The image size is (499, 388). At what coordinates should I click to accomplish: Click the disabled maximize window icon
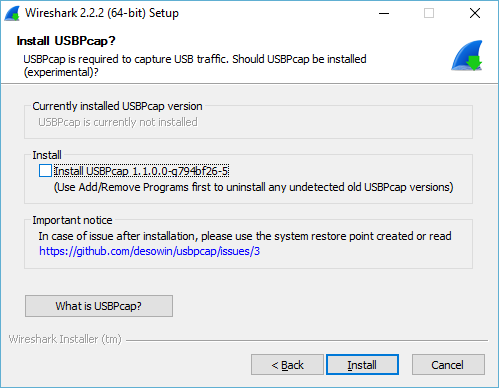(x=429, y=13)
